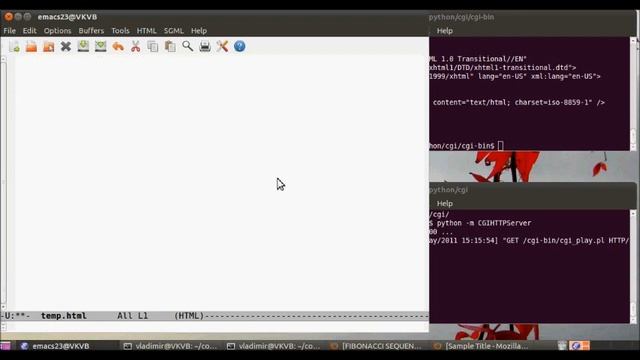The width and height of the screenshot is (640, 360).
Task: Save the buffer using the Save icon
Action: (x=83, y=47)
